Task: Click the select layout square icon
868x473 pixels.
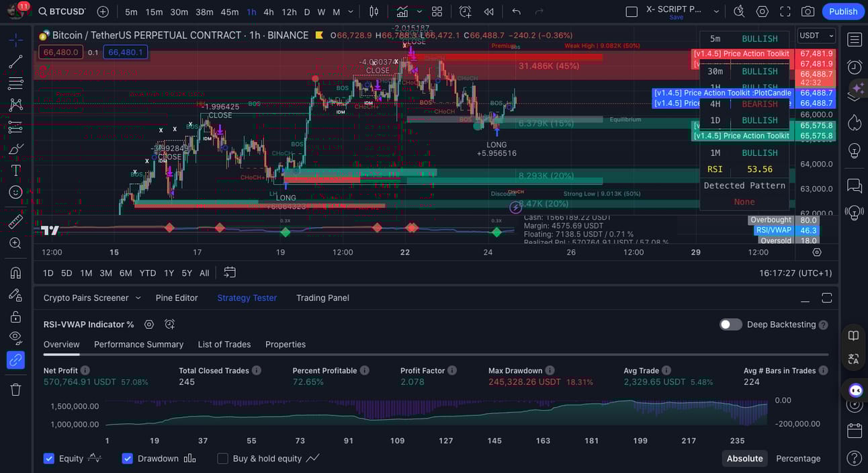Action: 631,11
